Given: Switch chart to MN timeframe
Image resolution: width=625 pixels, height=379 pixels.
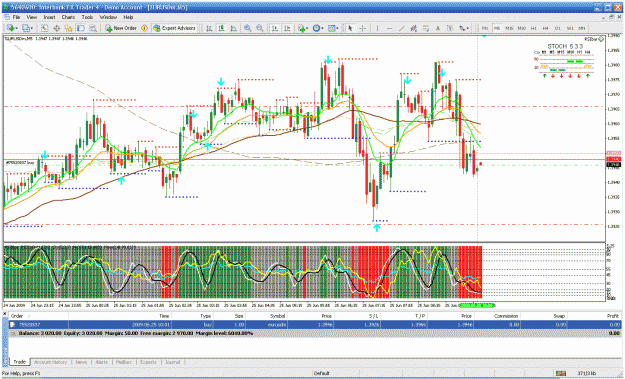Looking at the screenshot, I should tap(582, 28).
